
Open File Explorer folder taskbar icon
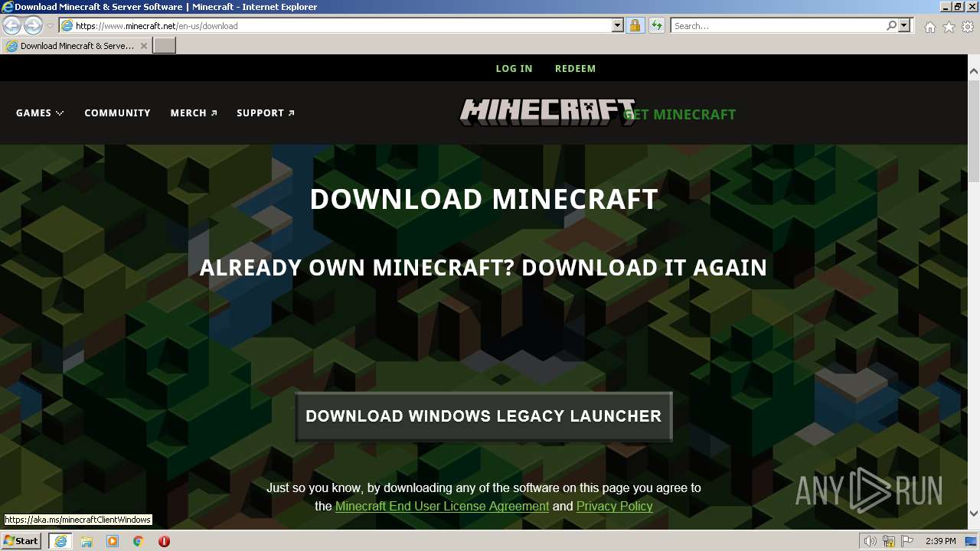[87, 541]
